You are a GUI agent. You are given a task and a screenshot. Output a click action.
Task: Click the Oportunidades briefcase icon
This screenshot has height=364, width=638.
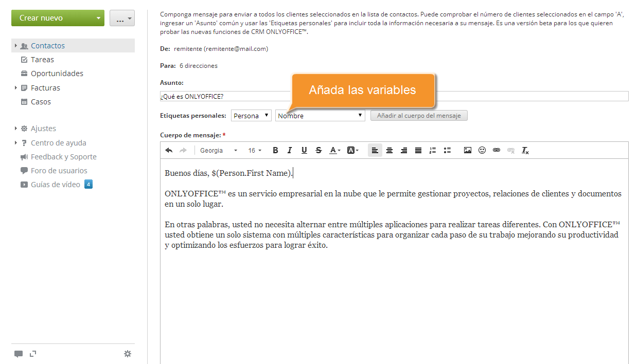[x=24, y=74]
